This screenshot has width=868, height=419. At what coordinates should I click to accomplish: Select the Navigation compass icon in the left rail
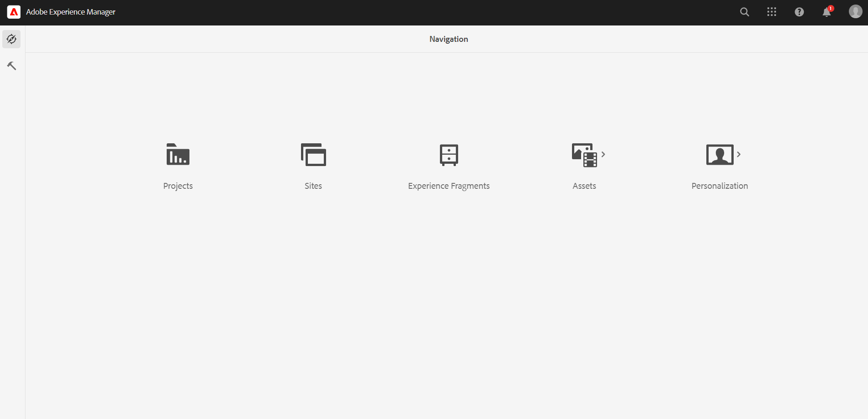12,39
